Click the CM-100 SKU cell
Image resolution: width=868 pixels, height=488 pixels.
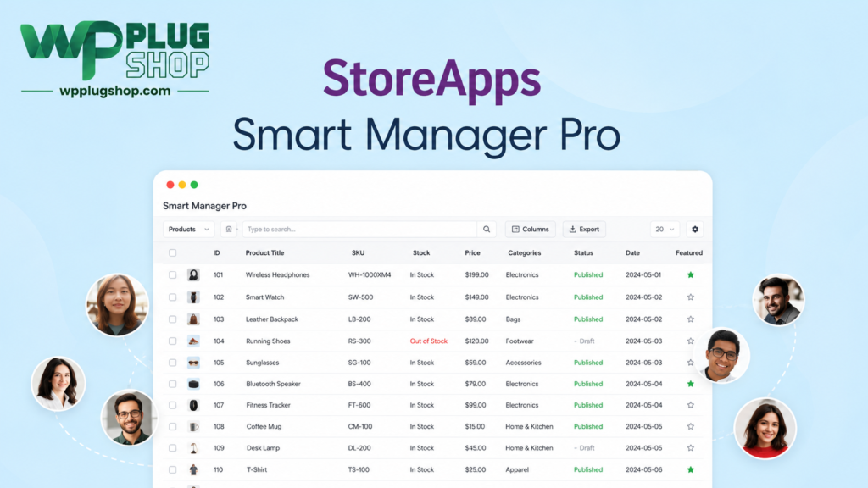(360, 427)
